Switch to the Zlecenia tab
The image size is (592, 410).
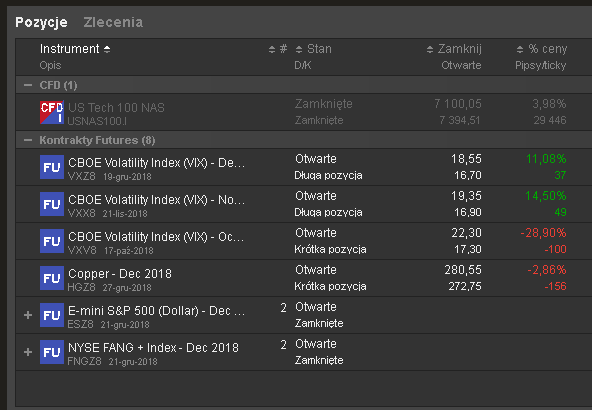click(113, 22)
